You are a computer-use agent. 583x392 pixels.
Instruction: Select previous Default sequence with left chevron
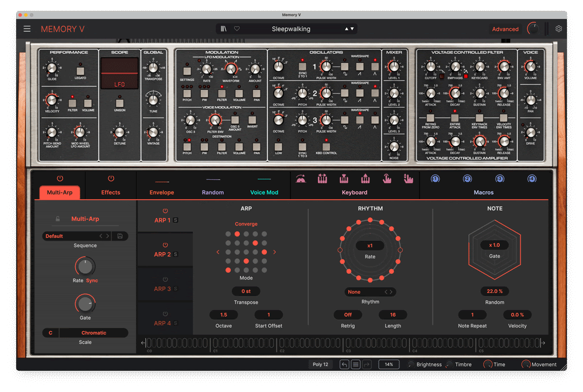click(x=101, y=236)
